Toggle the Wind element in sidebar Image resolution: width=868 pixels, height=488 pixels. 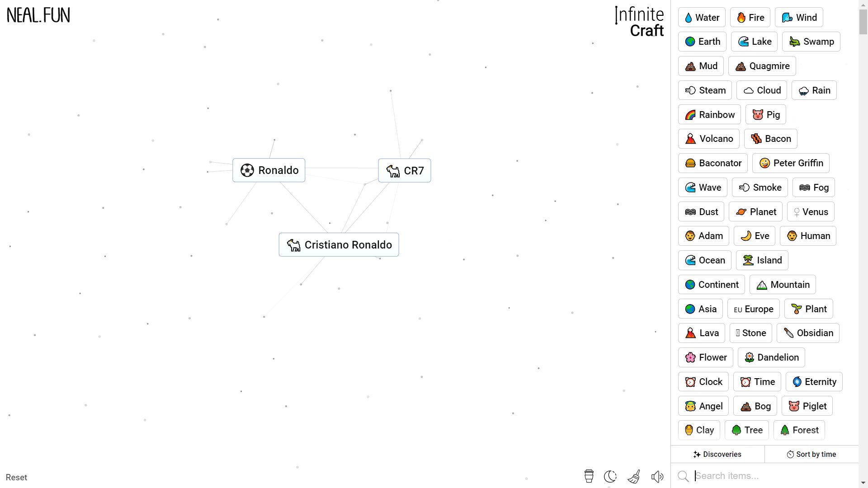pos(800,17)
